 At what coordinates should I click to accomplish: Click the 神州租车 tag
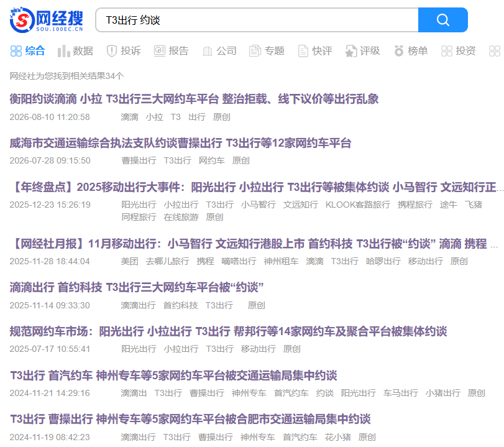(x=281, y=261)
